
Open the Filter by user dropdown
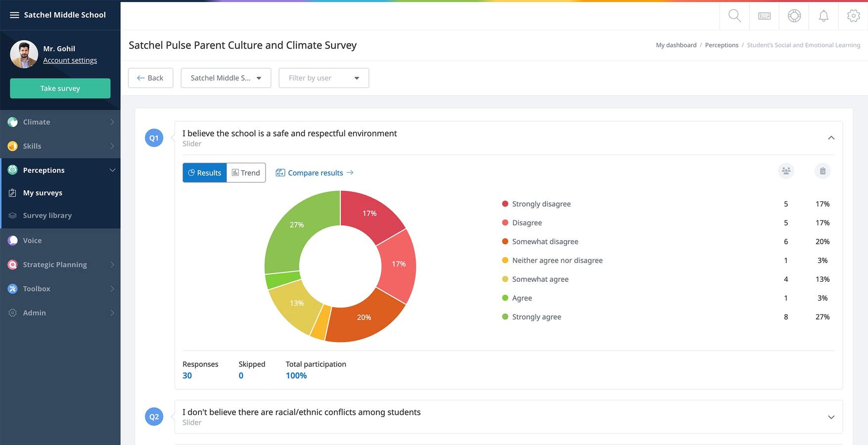coord(324,78)
